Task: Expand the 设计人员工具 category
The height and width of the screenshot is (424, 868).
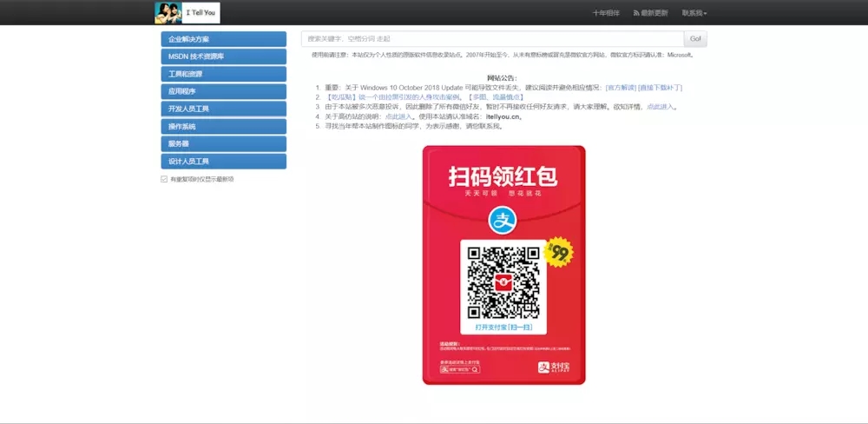Action: (224, 162)
